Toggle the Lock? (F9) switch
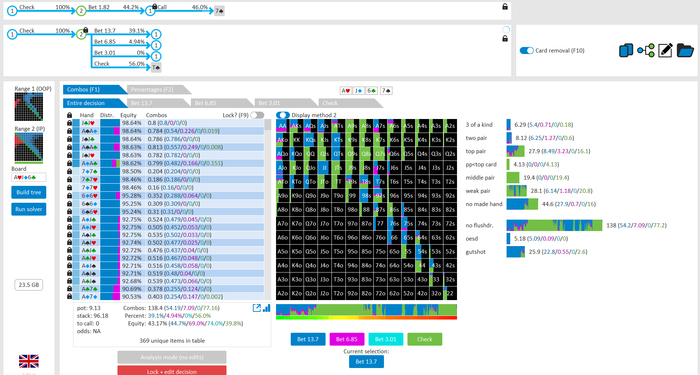The image size is (700, 375). (257, 115)
